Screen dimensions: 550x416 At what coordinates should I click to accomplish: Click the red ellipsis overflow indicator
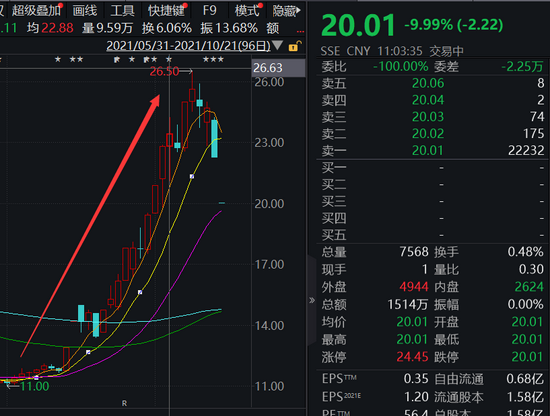(x=300, y=32)
